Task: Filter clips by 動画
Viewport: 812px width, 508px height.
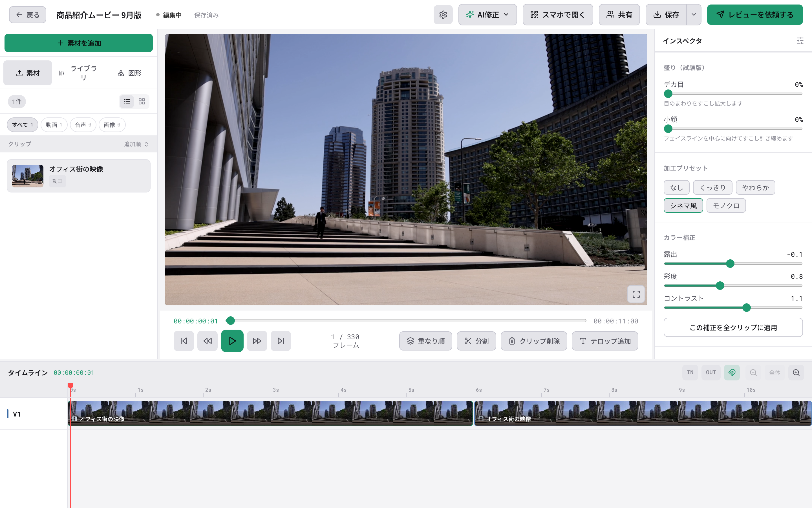Action: click(x=54, y=125)
